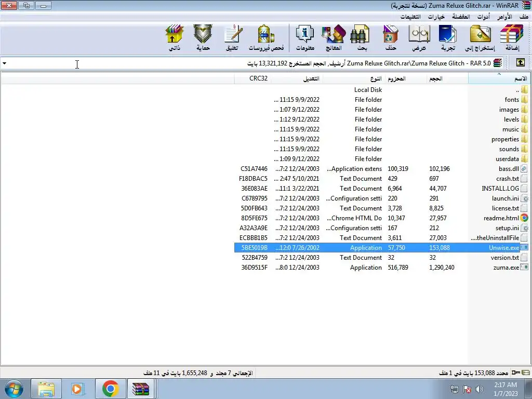532x399 pixels.
Task: Click the Test (تجربة) toolbar icon
Action: point(448,37)
